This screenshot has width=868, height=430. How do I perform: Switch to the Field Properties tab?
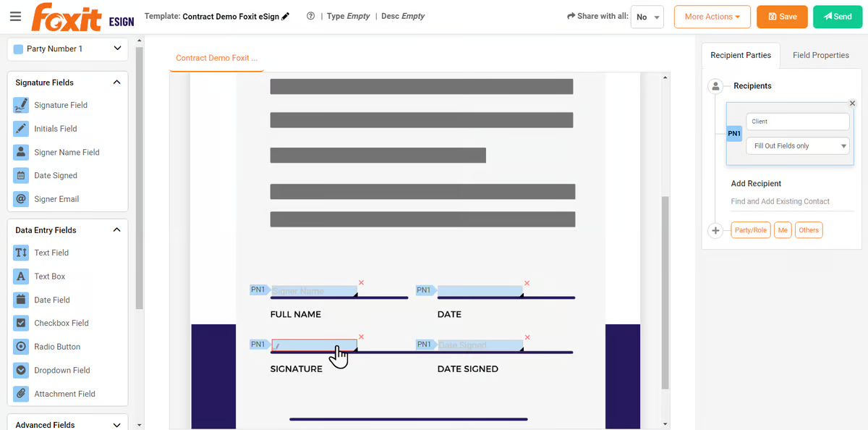820,55
